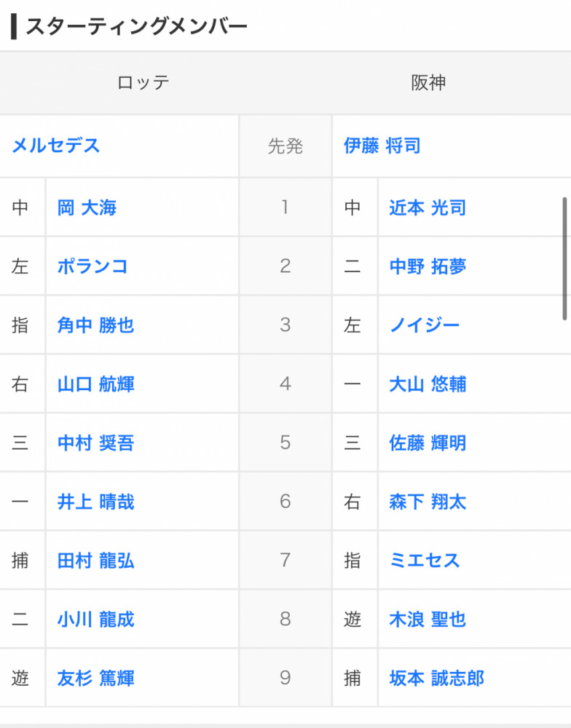Open 田村 龍弘 catcher link
Image resolution: width=571 pixels, height=728 pixels.
click(95, 561)
